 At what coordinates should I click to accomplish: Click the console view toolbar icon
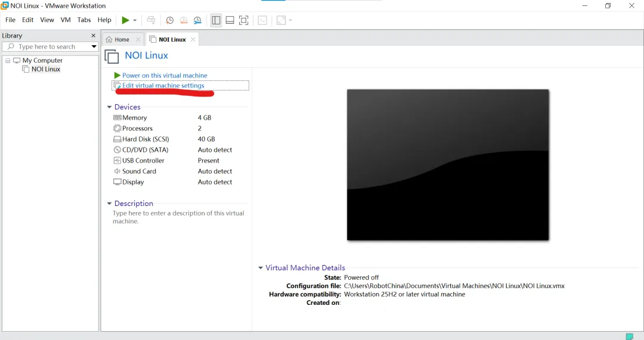[x=262, y=20]
